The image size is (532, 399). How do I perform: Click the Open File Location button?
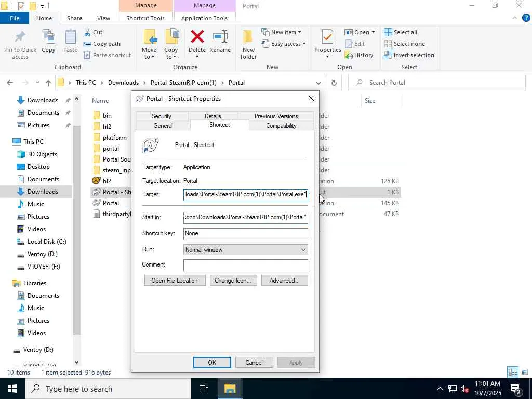(175, 281)
